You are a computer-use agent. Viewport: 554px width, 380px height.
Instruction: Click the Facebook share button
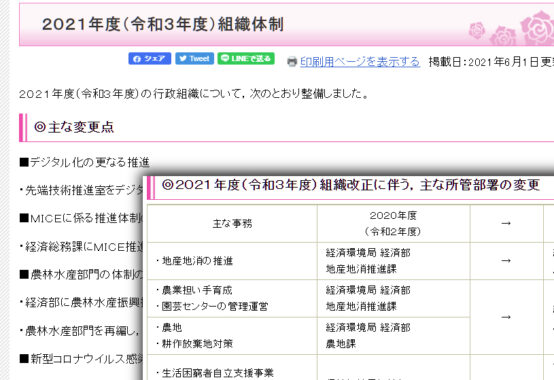pos(149,59)
